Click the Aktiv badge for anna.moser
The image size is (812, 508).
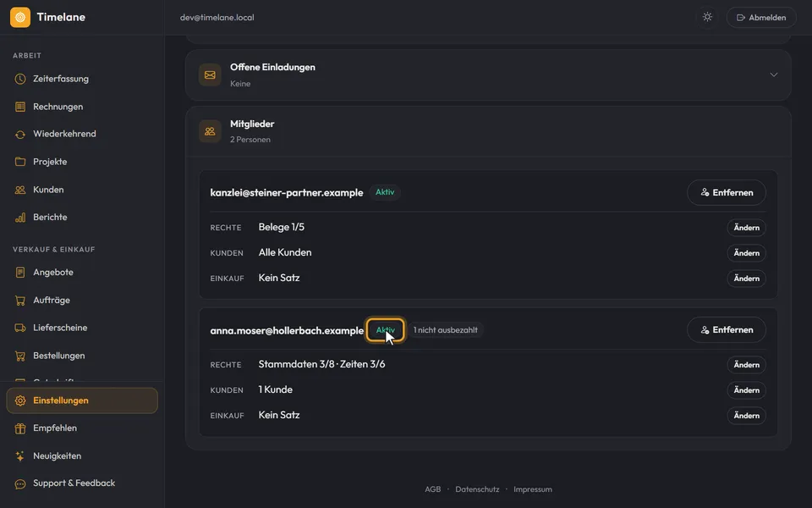pos(386,330)
